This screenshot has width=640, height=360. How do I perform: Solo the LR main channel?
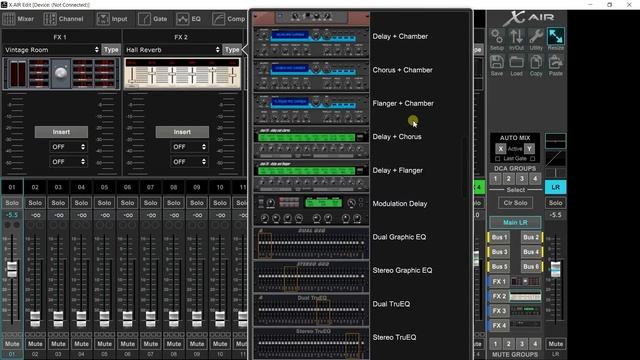(x=556, y=203)
